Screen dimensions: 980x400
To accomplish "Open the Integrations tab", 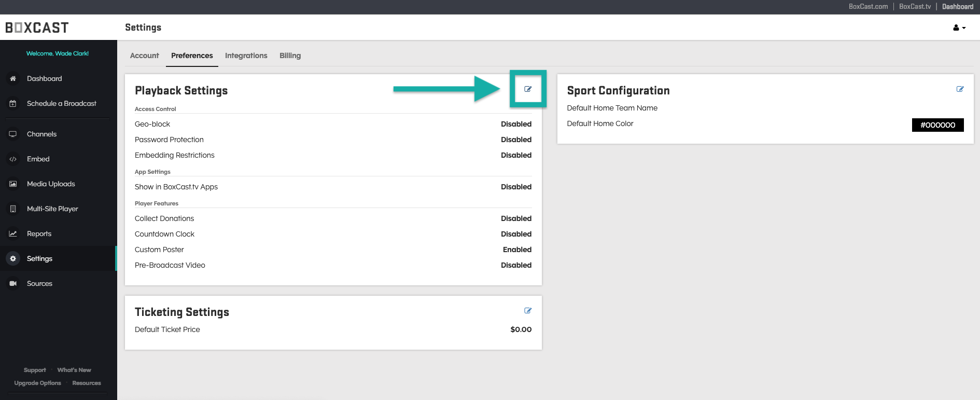I will pos(246,56).
